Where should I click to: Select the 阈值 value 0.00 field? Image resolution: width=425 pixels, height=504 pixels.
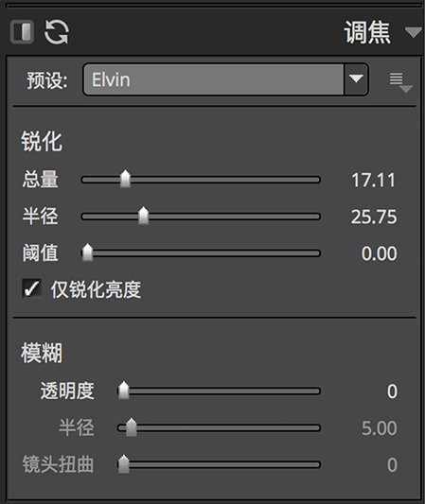pyautogui.click(x=380, y=253)
